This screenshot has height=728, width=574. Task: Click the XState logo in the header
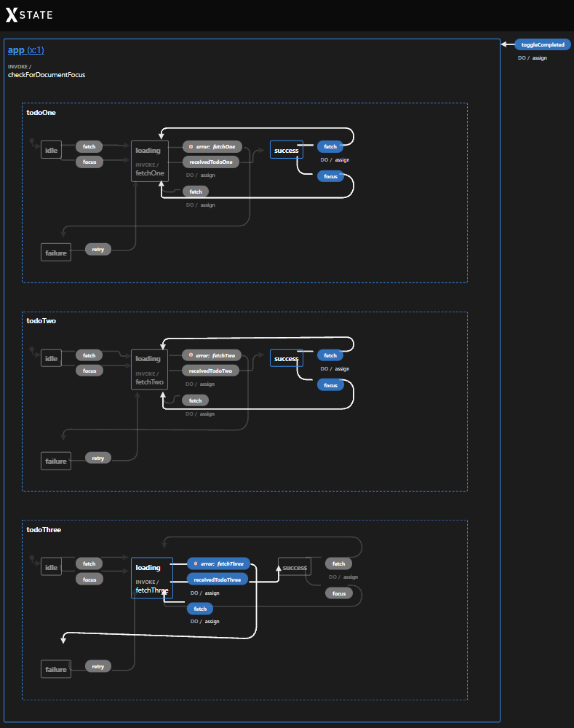(x=29, y=15)
